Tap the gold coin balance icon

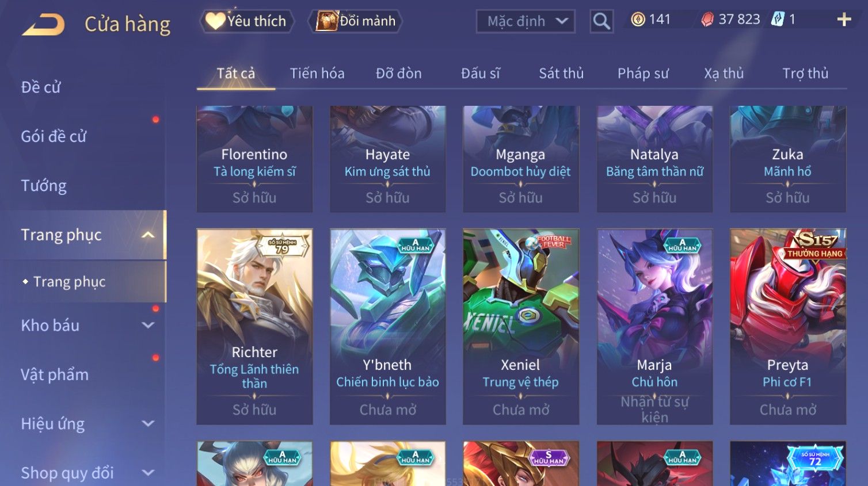[638, 20]
